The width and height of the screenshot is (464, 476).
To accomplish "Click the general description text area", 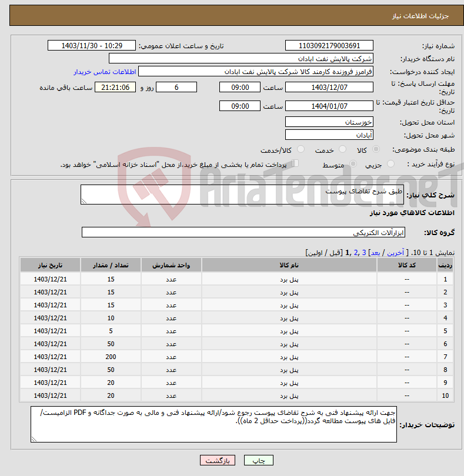I will pos(242,195).
